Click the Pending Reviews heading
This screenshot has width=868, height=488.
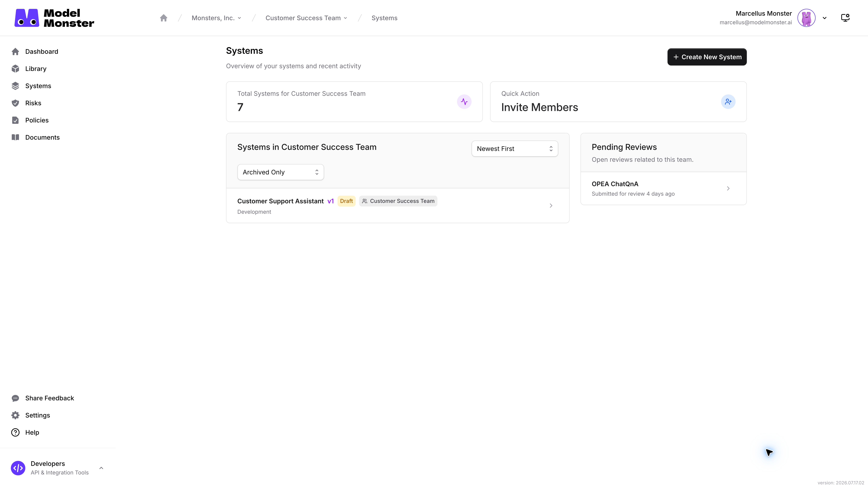pos(624,147)
